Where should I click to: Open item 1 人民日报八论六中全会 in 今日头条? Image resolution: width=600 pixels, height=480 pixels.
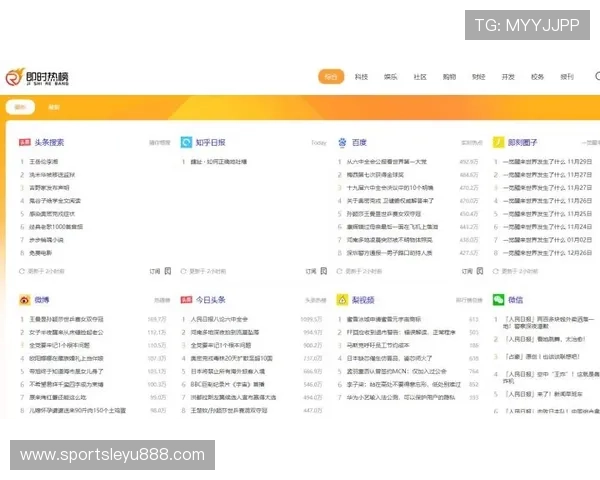(219, 319)
